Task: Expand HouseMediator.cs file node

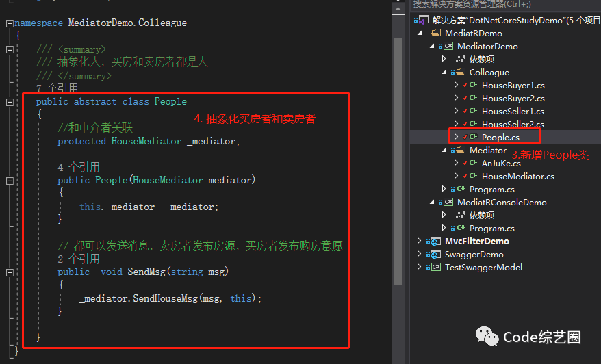Action: (x=456, y=176)
